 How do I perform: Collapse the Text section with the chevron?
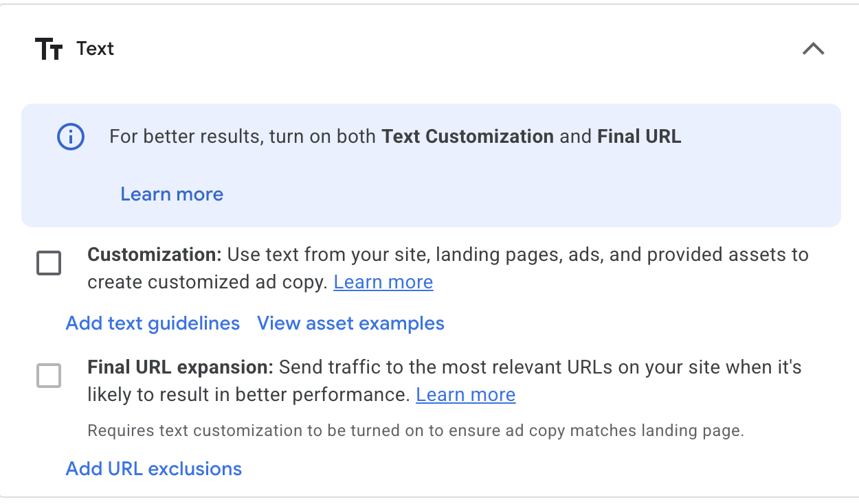coord(813,49)
